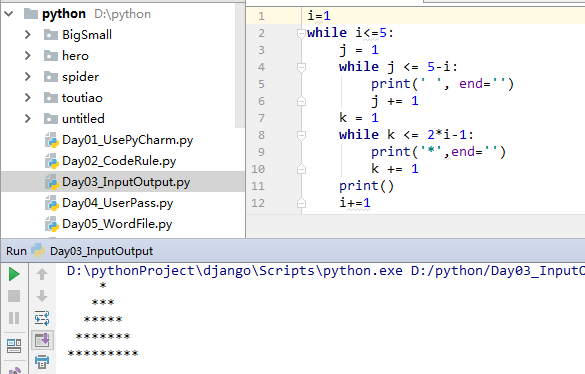Viewport: 585px width, 374px height.
Task: Click Python file icon of Day05_WordFile.py
Action: click(x=52, y=224)
